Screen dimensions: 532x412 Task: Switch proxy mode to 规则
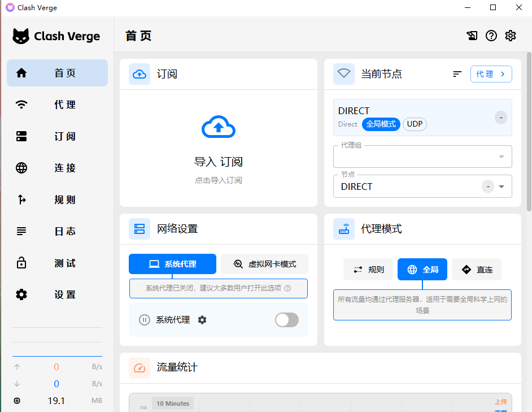[x=368, y=270]
